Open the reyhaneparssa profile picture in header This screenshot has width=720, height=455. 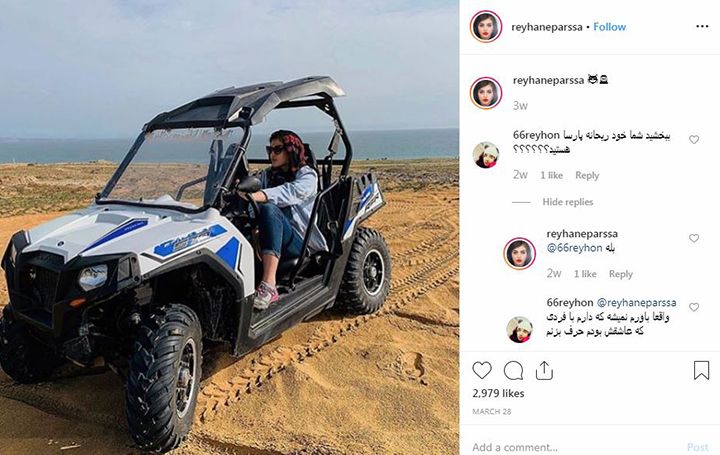pos(486,26)
